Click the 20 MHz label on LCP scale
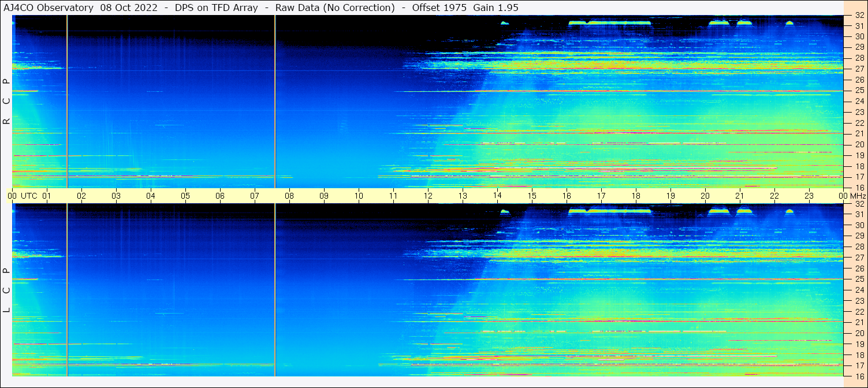The image size is (868, 388). (x=859, y=333)
